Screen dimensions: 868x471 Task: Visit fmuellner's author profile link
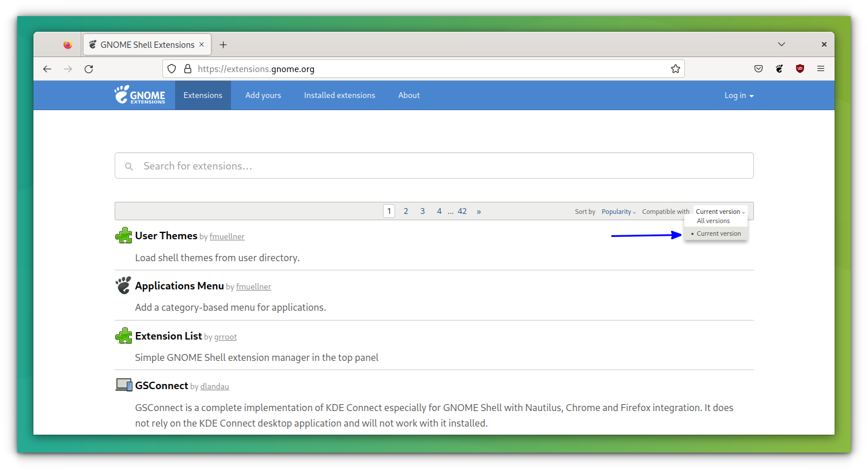click(227, 236)
